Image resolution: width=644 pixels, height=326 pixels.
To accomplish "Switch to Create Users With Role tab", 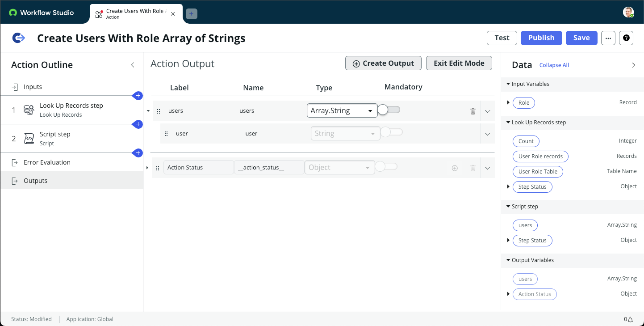I will [136, 14].
